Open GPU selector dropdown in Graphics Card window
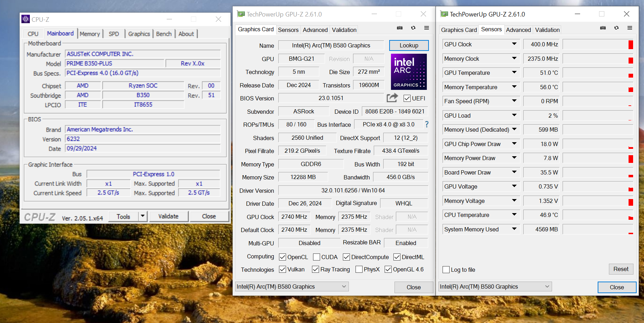The width and height of the screenshot is (644, 323). pyautogui.click(x=292, y=286)
